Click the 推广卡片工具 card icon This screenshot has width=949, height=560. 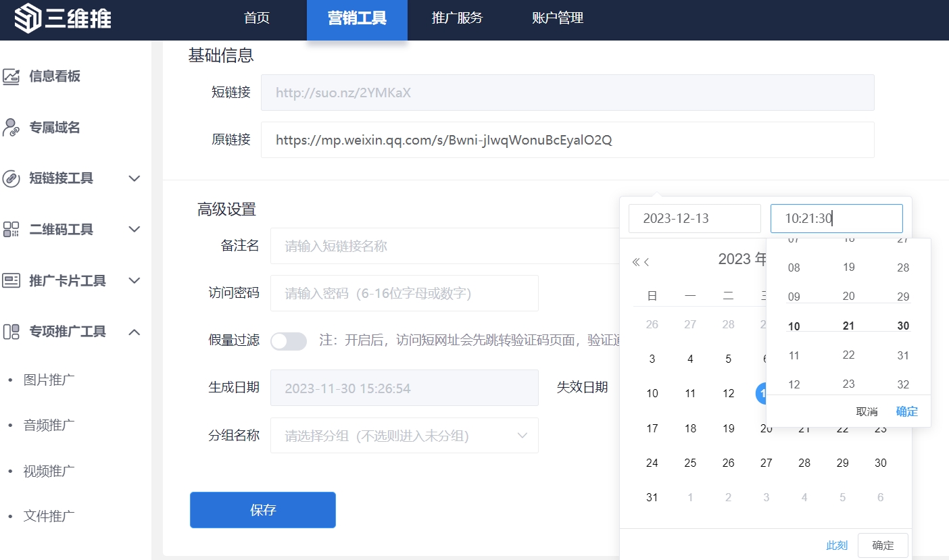click(11, 281)
